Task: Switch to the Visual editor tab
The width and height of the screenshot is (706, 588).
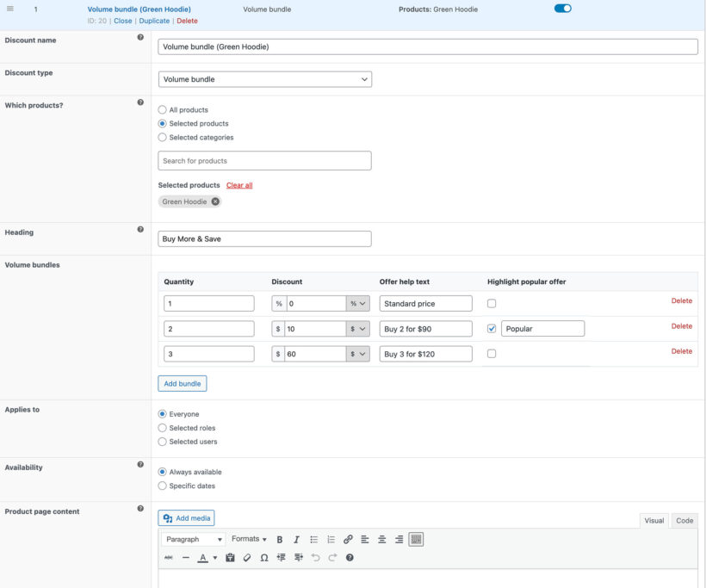Action: 654,520
